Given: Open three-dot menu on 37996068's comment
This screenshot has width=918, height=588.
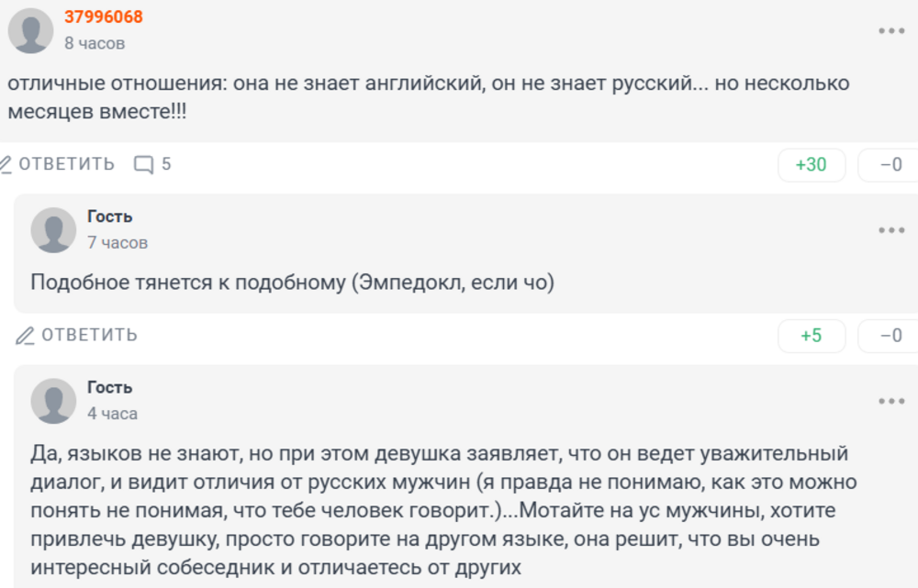Looking at the screenshot, I should pos(891,31).
